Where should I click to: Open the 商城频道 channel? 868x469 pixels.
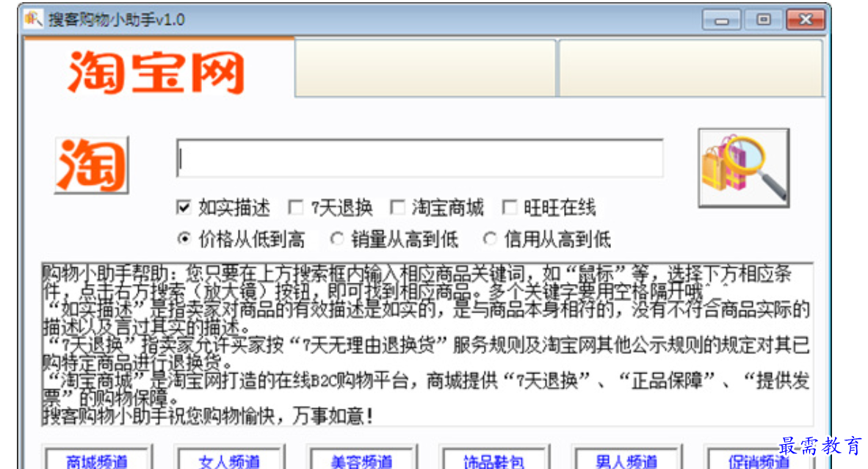click(98, 458)
